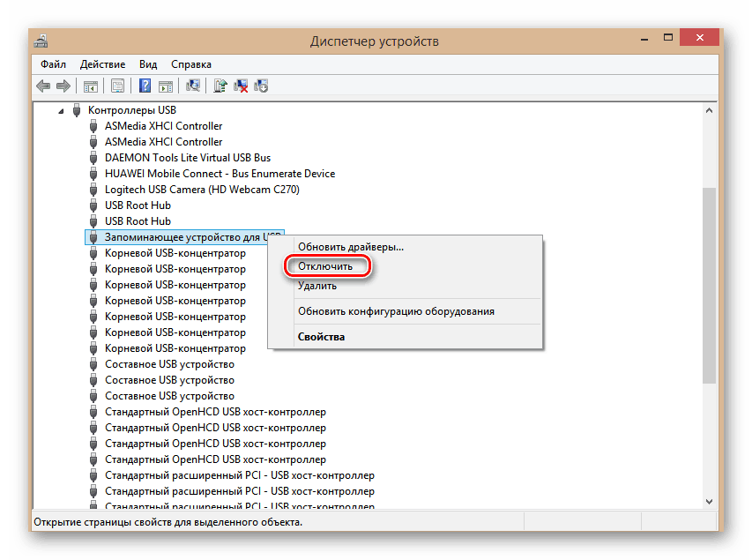Viewport: 752px width, 560px height.
Task: Open Свойства from the context menu
Action: coord(406,337)
